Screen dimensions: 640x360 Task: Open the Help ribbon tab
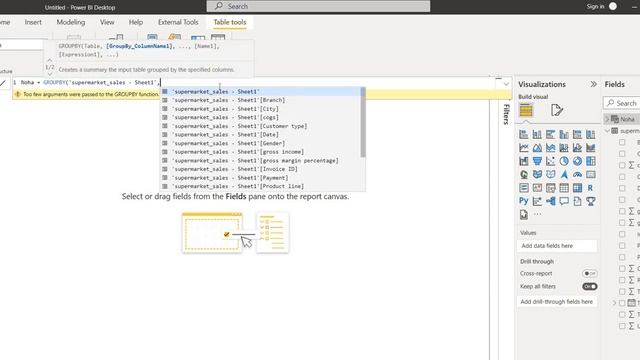(x=136, y=22)
